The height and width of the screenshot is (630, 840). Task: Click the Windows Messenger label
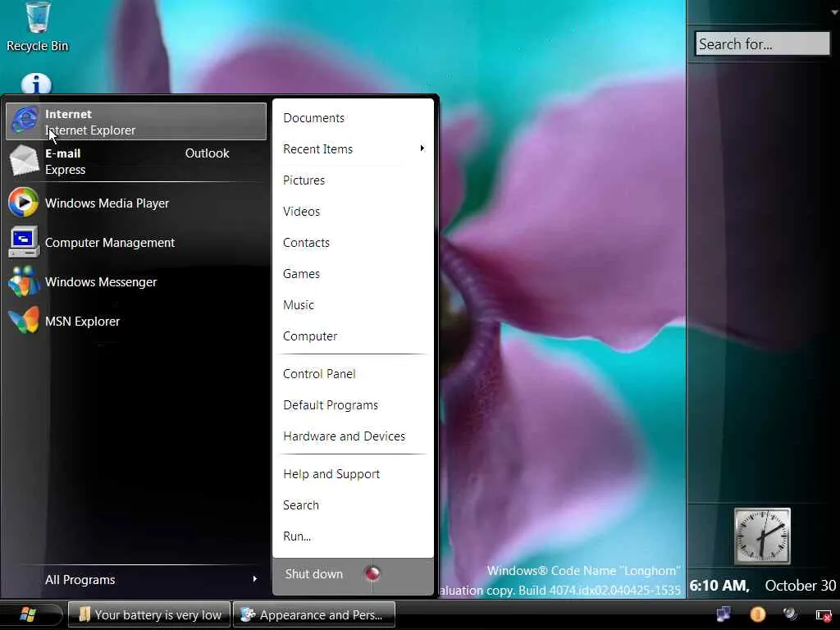pyautogui.click(x=101, y=282)
